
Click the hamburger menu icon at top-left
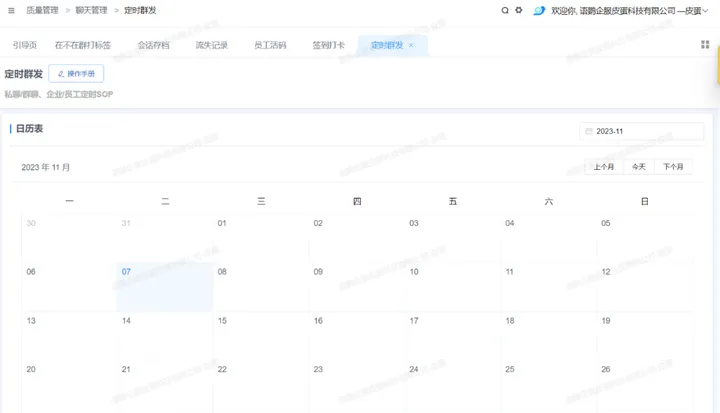pos(11,10)
